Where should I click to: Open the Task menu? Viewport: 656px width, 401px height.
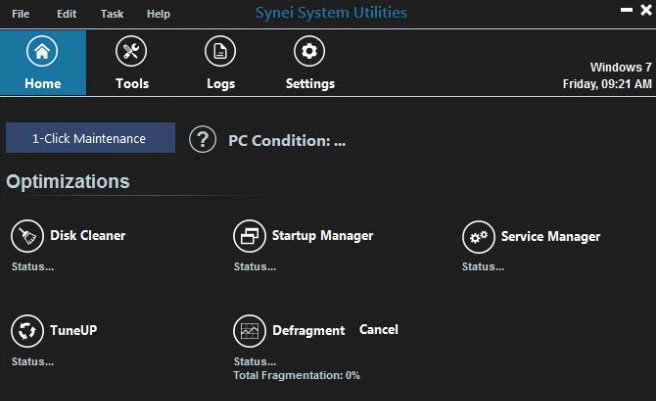click(112, 14)
